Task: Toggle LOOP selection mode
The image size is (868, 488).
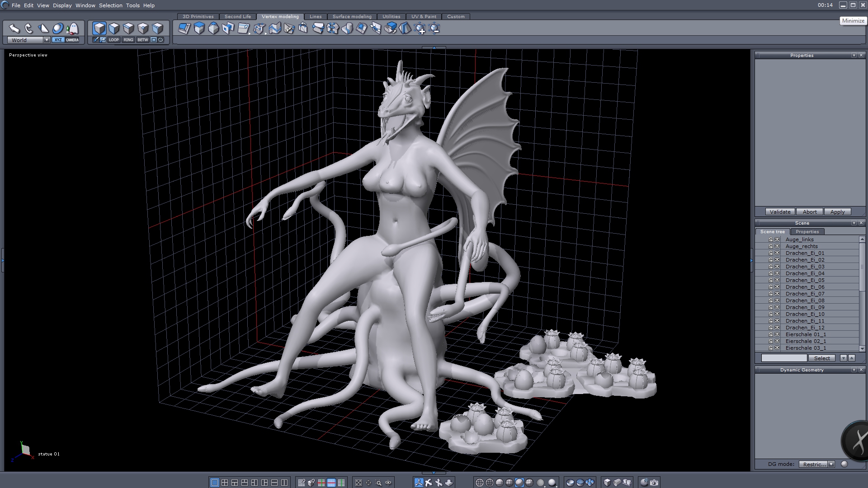Action: [x=113, y=40]
